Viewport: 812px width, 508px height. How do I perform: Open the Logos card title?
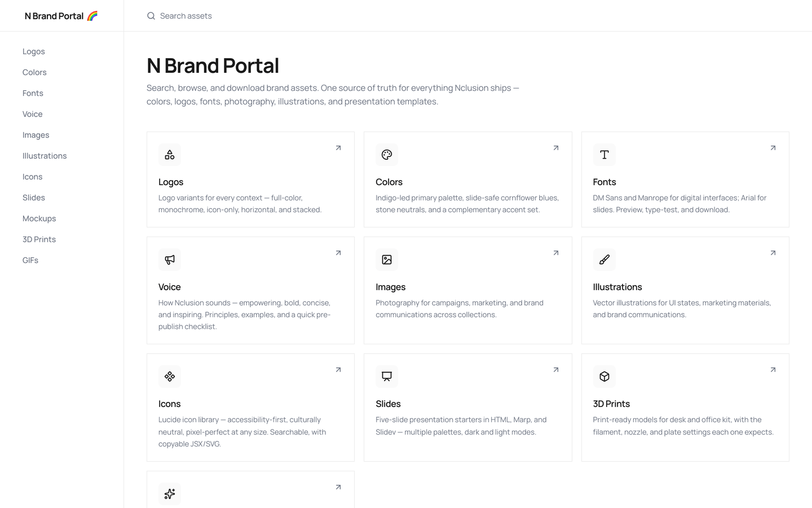tap(171, 182)
